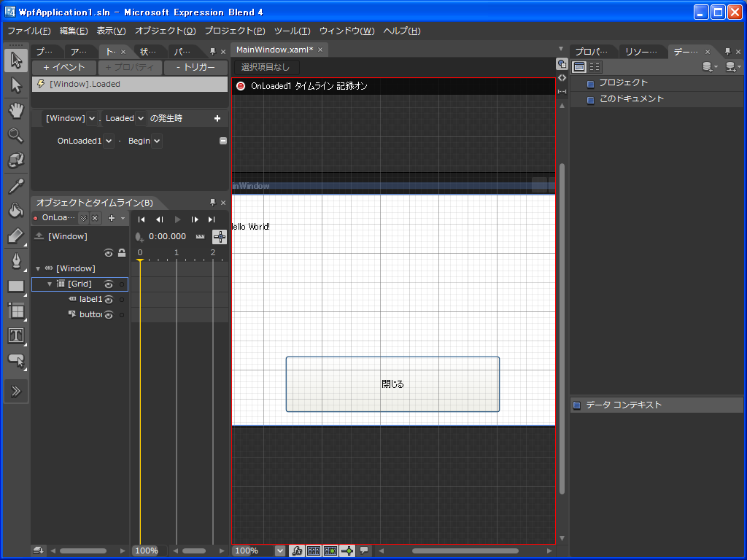
Task: Click the - トリガー button
Action: pyautogui.click(x=196, y=67)
